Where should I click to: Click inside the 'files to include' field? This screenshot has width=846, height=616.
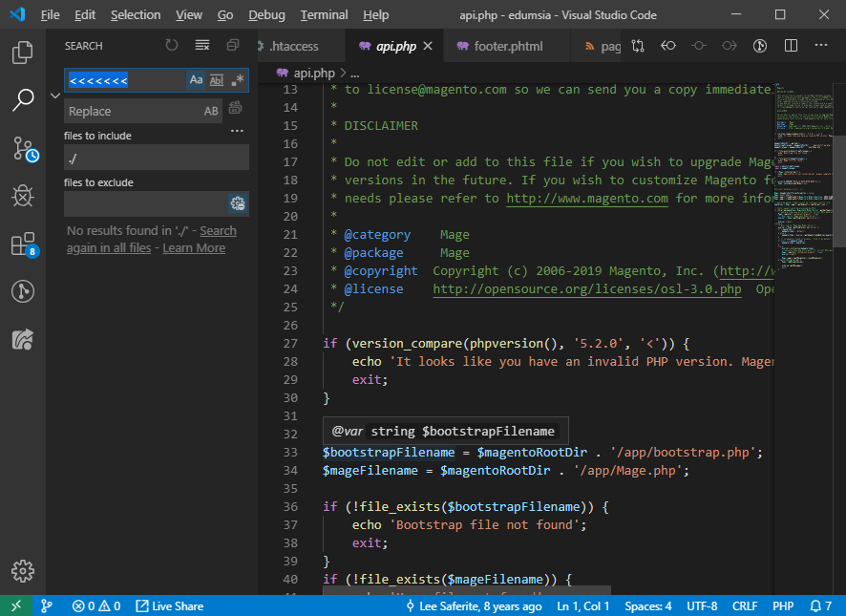point(156,158)
